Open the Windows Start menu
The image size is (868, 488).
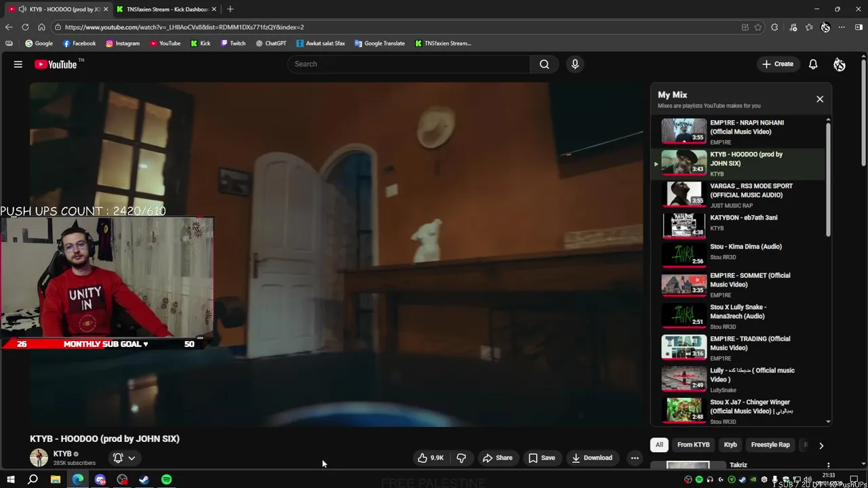11,480
